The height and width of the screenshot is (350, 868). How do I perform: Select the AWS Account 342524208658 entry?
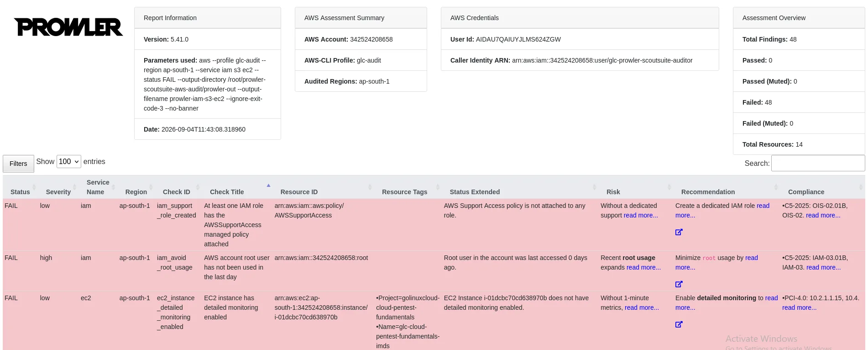coord(361,39)
